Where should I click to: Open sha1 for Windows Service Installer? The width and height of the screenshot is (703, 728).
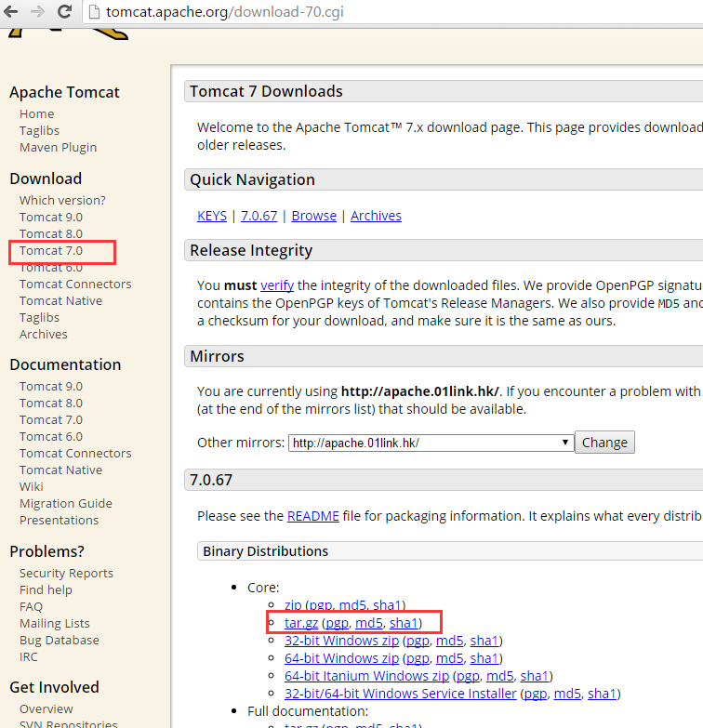click(x=603, y=694)
